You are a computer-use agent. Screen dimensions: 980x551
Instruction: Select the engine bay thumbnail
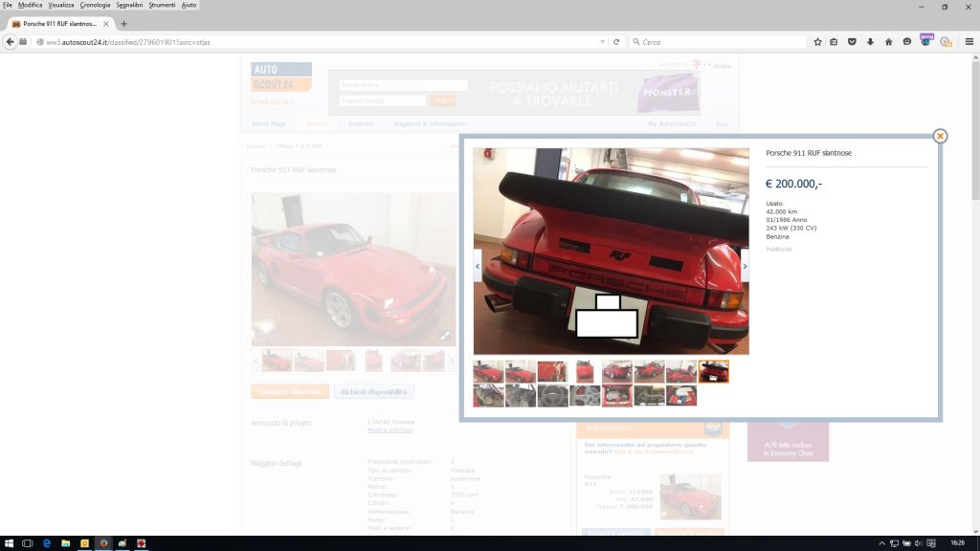tap(617, 395)
